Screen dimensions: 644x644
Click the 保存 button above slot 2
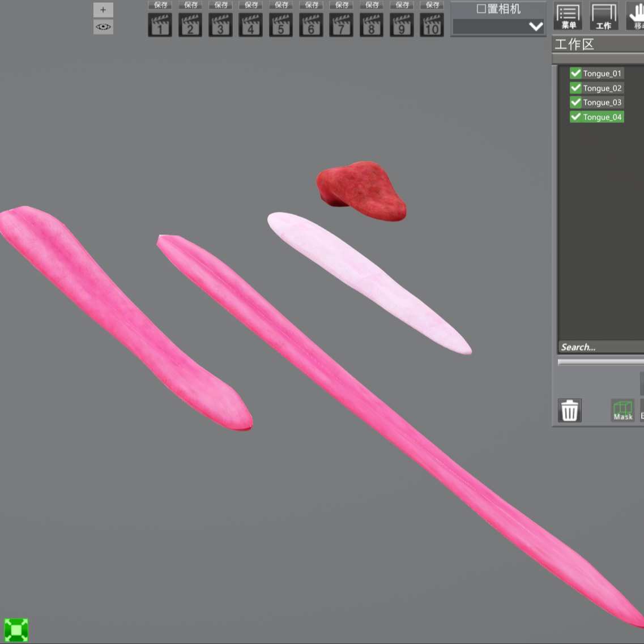coord(190,5)
